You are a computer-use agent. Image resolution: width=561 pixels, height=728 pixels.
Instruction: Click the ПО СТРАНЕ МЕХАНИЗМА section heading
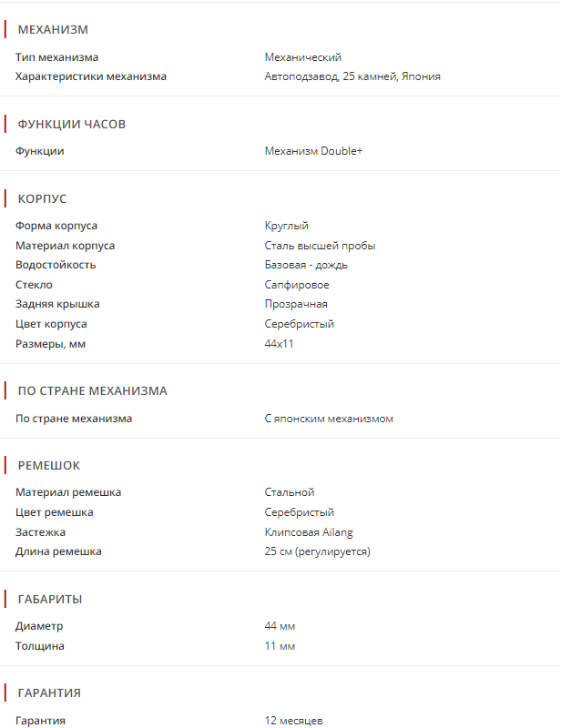coord(92,391)
